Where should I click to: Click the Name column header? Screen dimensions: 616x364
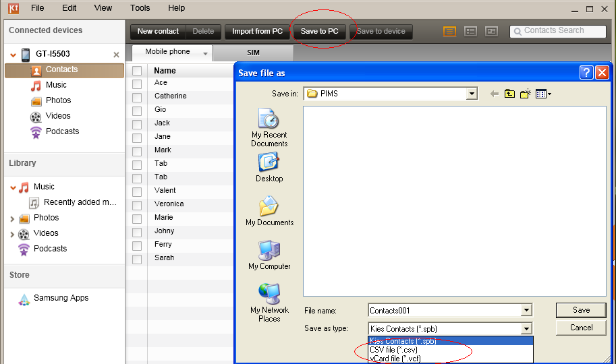pyautogui.click(x=165, y=71)
